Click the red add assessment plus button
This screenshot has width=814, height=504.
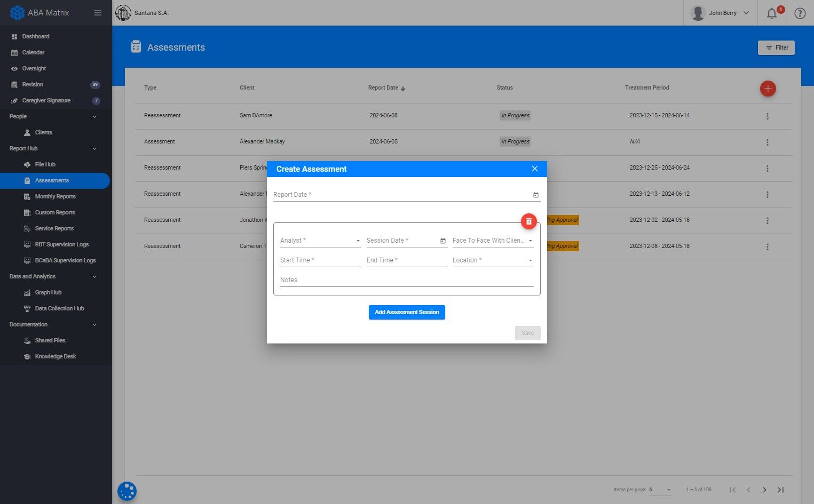[x=768, y=89]
